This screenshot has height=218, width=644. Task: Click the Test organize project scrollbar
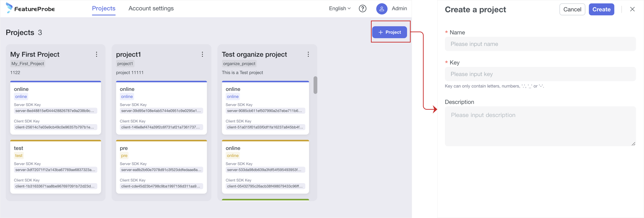pyautogui.click(x=315, y=85)
